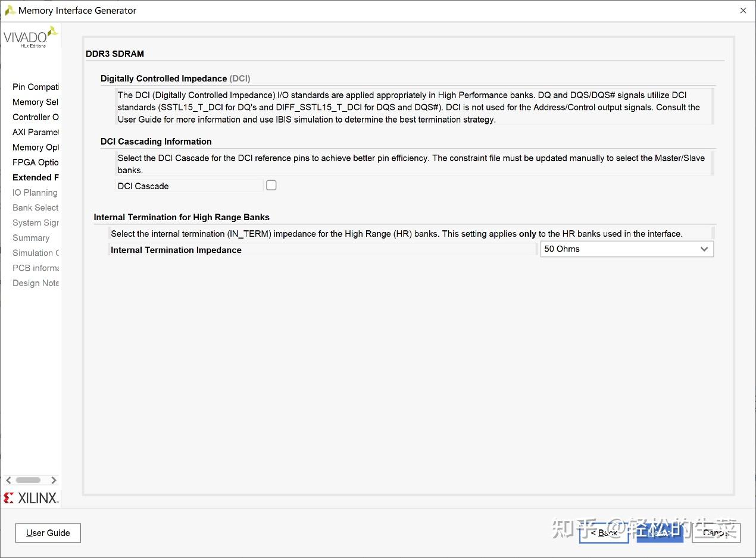The image size is (756, 558).
Task: Select the Pin Compati… sidebar step
Action: [36, 87]
